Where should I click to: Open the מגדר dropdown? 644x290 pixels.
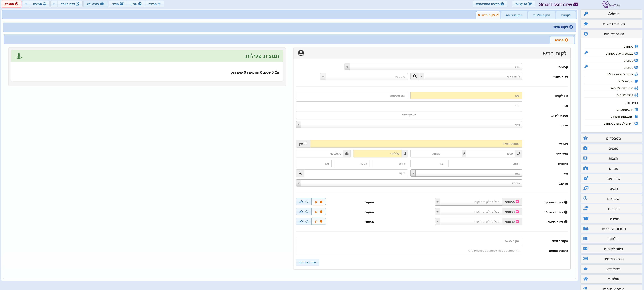coord(409,125)
